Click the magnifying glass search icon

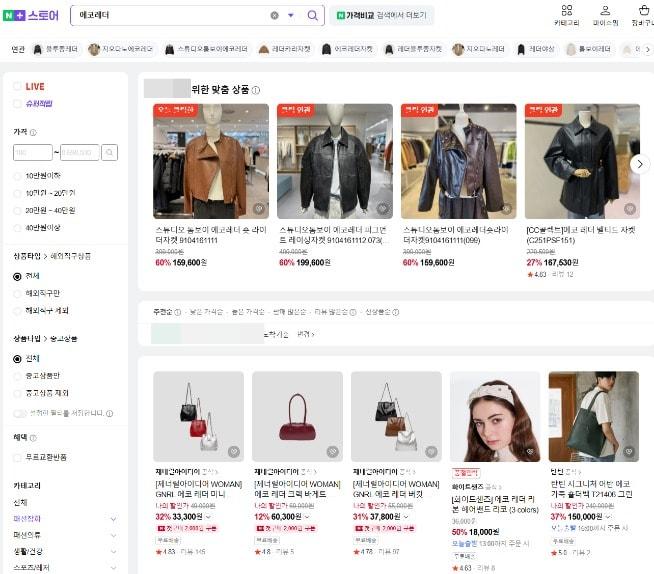(312, 16)
